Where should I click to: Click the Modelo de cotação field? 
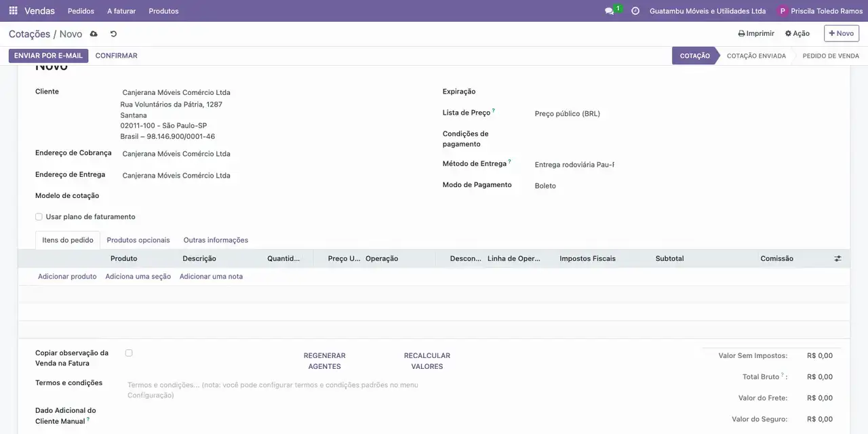coord(271,196)
